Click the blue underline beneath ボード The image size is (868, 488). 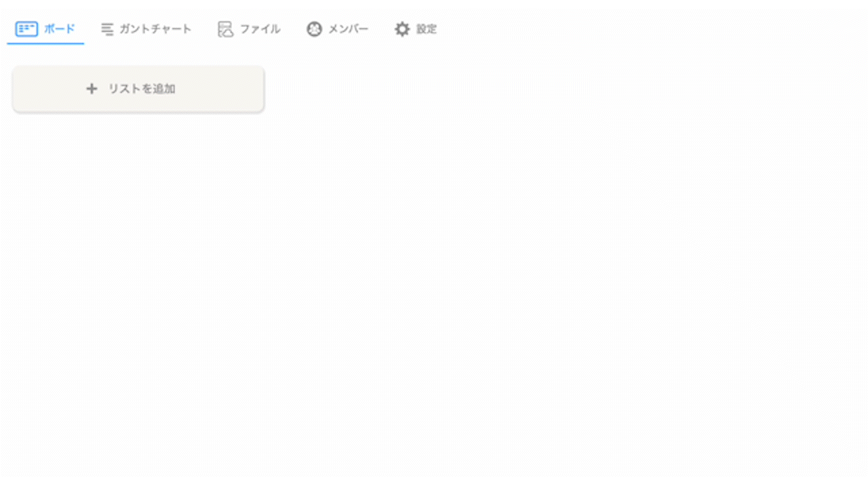pyautogui.click(x=45, y=43)
